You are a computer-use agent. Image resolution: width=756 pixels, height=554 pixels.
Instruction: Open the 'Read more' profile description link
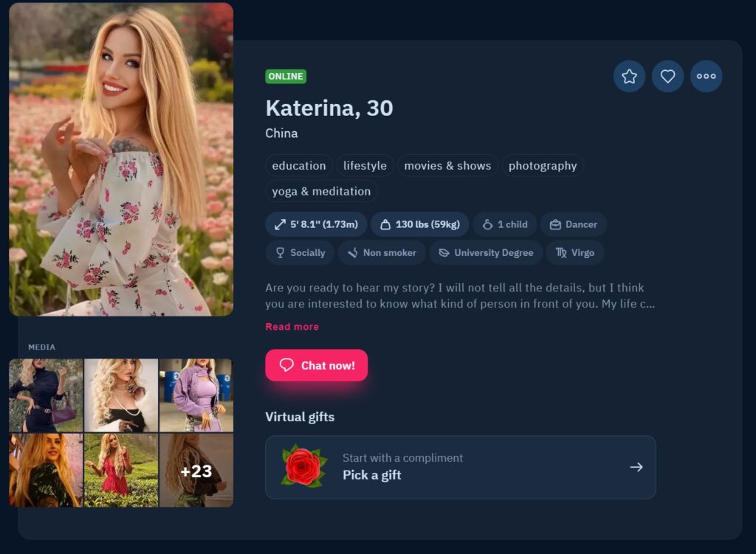(292, 326)
